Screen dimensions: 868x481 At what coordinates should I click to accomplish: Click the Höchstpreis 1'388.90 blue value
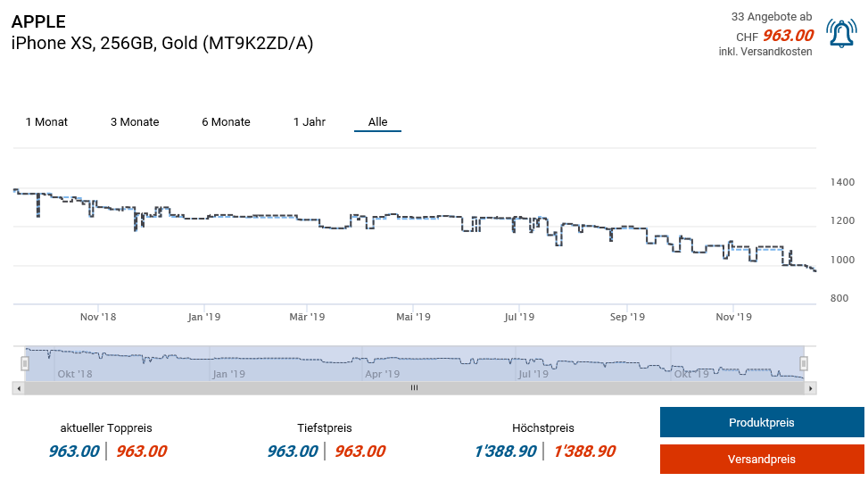tap(504, 452)
